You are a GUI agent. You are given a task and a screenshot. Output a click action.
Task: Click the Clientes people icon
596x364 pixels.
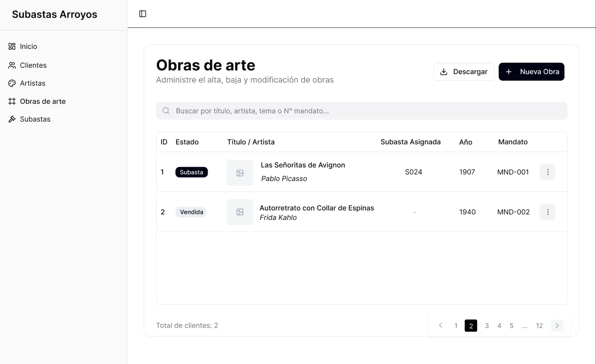tap(12, 65)
